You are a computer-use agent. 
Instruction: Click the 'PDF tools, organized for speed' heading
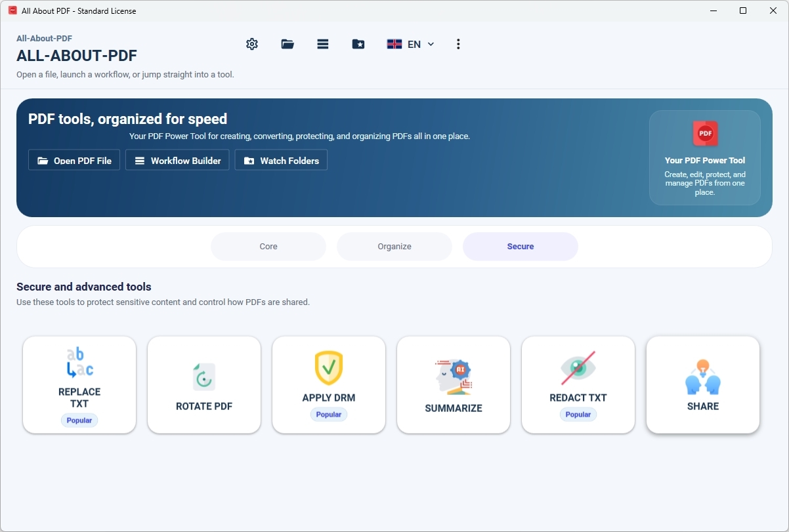[127, 119]
